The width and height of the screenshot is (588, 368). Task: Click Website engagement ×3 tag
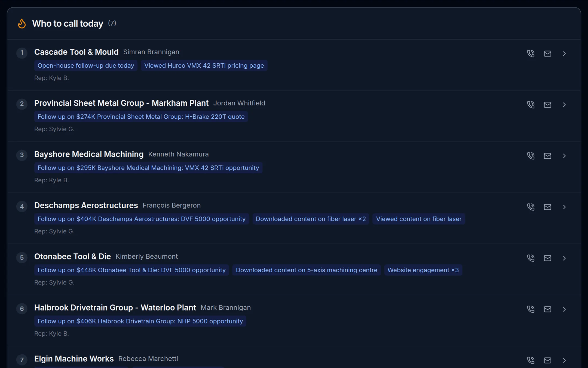[x=423, y=270]
